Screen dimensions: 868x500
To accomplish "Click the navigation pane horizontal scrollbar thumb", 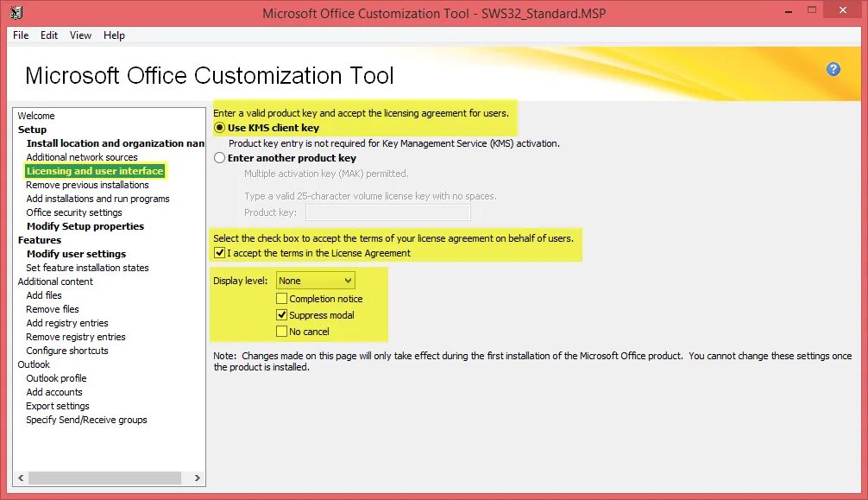I will point(104,478).
